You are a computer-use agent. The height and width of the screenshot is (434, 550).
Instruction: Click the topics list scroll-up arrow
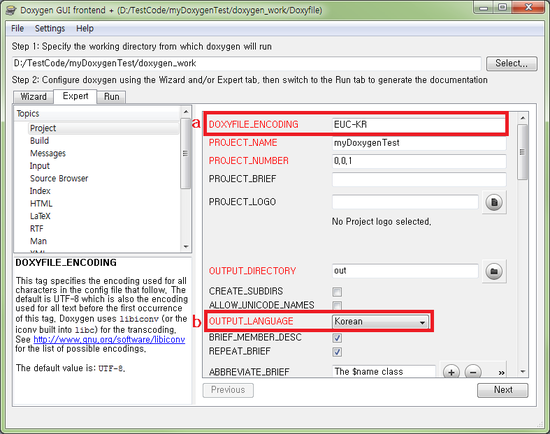[186, 112]
